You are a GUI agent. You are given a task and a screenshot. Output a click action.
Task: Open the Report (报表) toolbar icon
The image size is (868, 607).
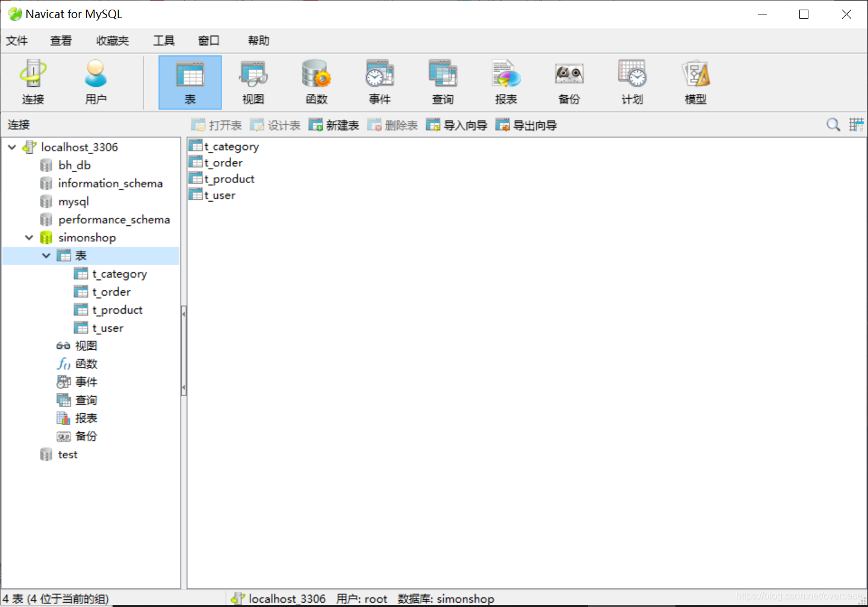click(506, 82)
